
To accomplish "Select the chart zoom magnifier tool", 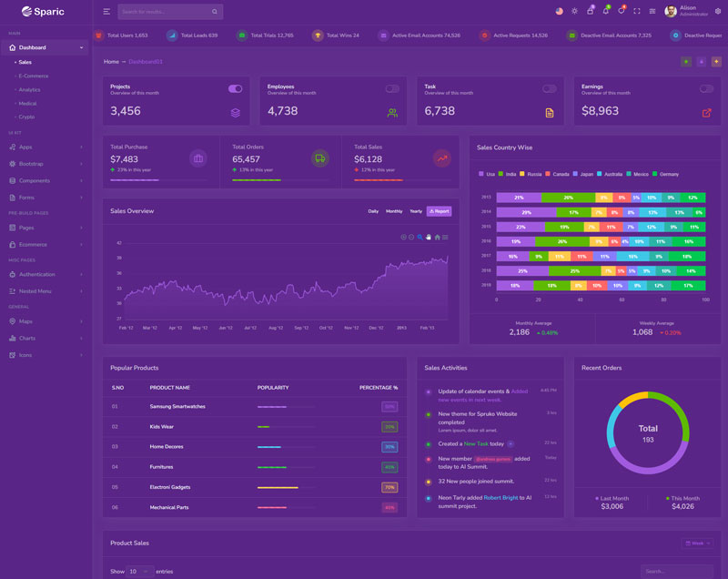I will coord(420,237).
